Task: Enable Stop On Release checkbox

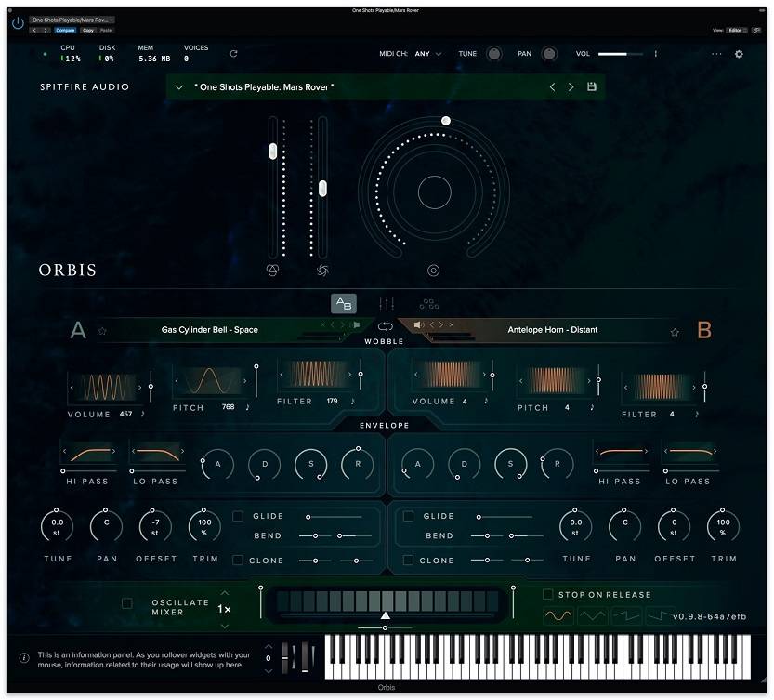Action: (548, 594)
